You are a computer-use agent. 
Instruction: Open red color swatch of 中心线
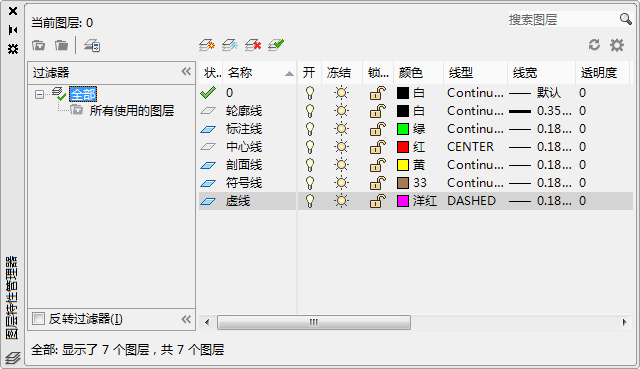pyautogui.click(x=403, y=147)
